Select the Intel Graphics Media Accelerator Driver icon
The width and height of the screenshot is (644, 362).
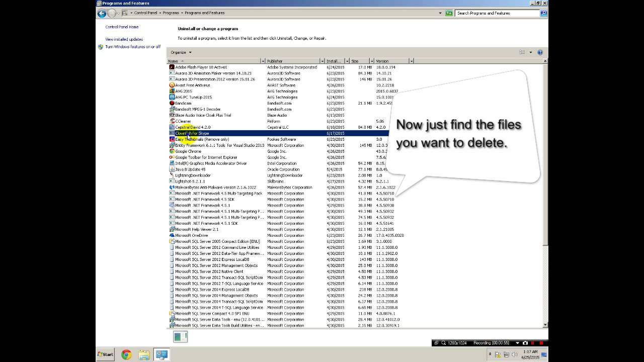tap(172, 163)
